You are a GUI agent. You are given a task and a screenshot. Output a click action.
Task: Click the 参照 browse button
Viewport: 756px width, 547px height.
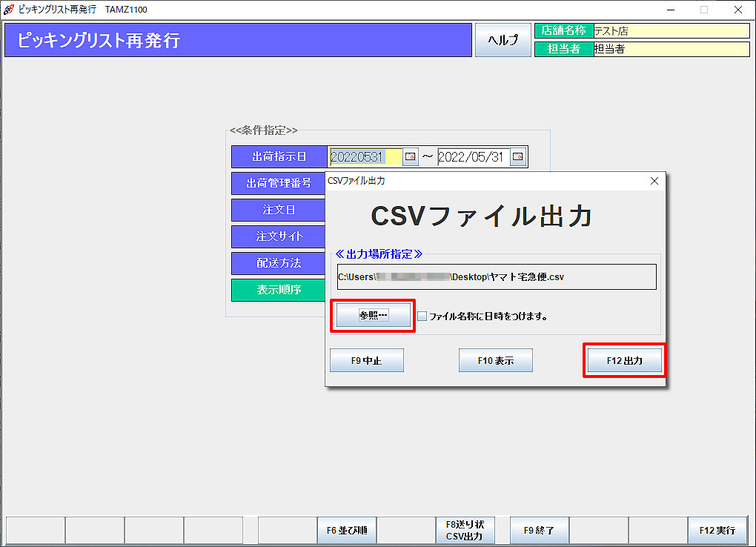373,315
